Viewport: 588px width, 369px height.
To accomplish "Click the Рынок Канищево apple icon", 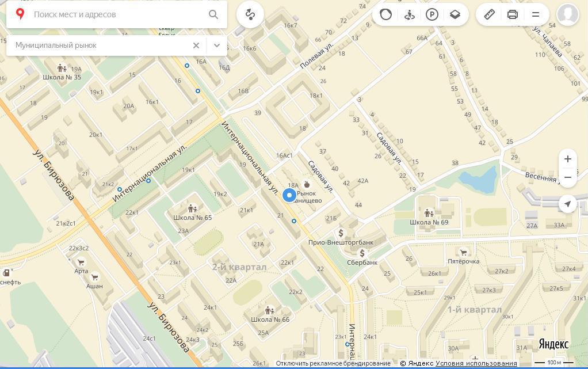I will pyautogui.click(x=307, y=184).
